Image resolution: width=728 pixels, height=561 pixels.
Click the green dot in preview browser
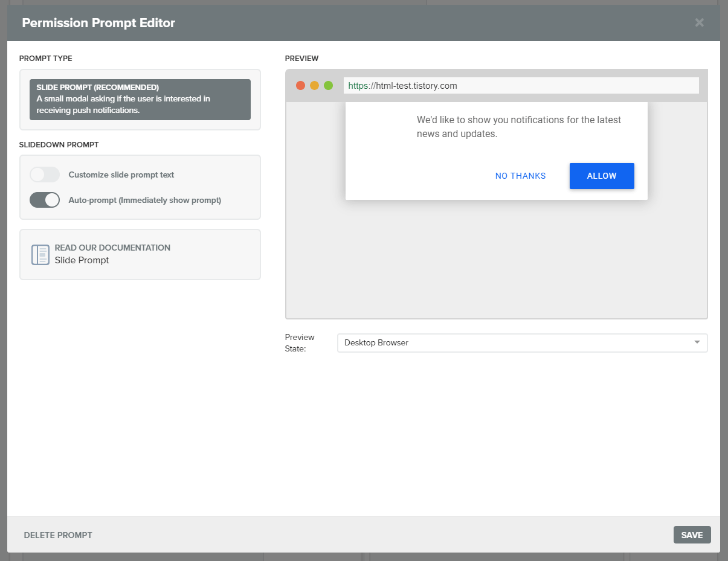click(x=328, y=86)
